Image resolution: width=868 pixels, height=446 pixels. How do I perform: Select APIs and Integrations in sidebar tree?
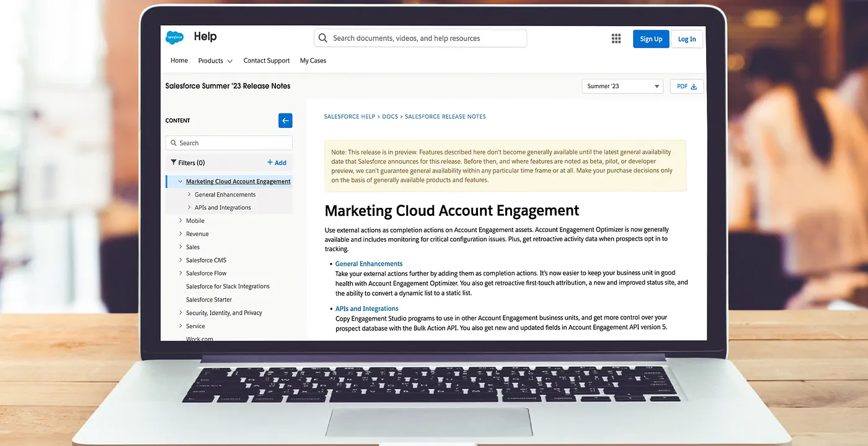click(223, 208)
